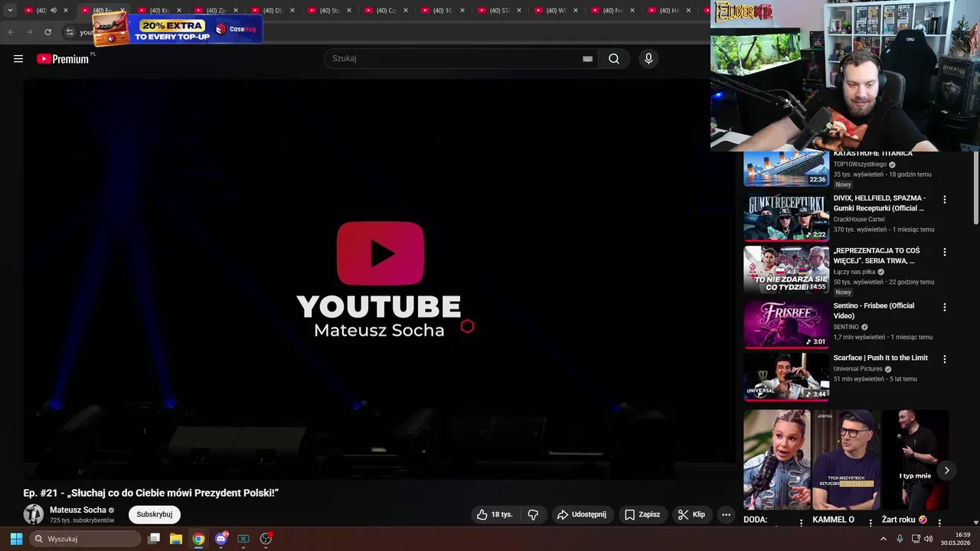The height and width of the screenshot is (551, 980).
Task: Open options menu for Sentino Frisbee video
Action: tap(944, 307)
